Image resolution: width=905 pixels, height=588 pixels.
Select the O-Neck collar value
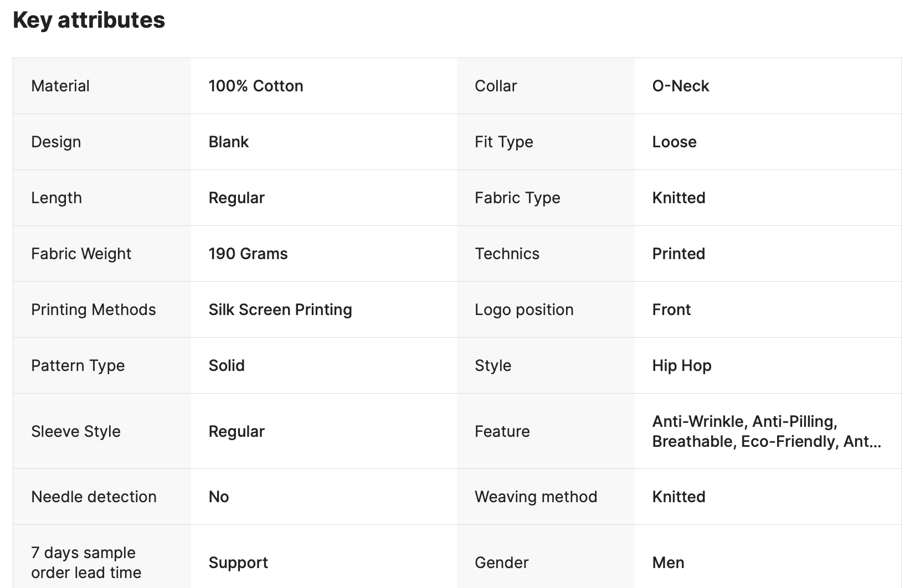681,86
